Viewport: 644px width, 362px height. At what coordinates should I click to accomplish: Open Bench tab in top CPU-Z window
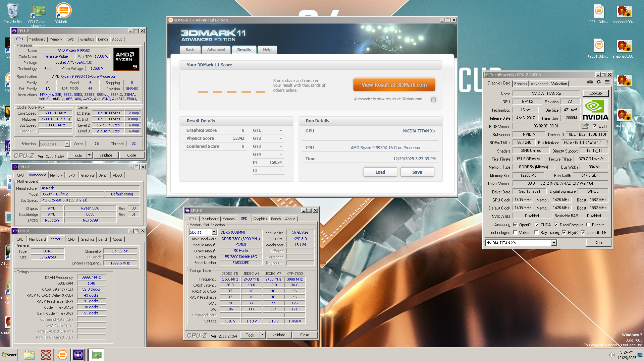(x=103, y=39)
